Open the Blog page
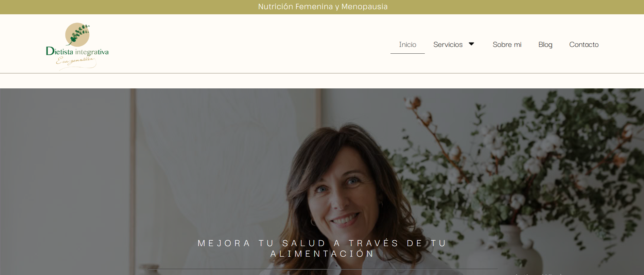This screenshot has width=644, height=275. point(545,45)
